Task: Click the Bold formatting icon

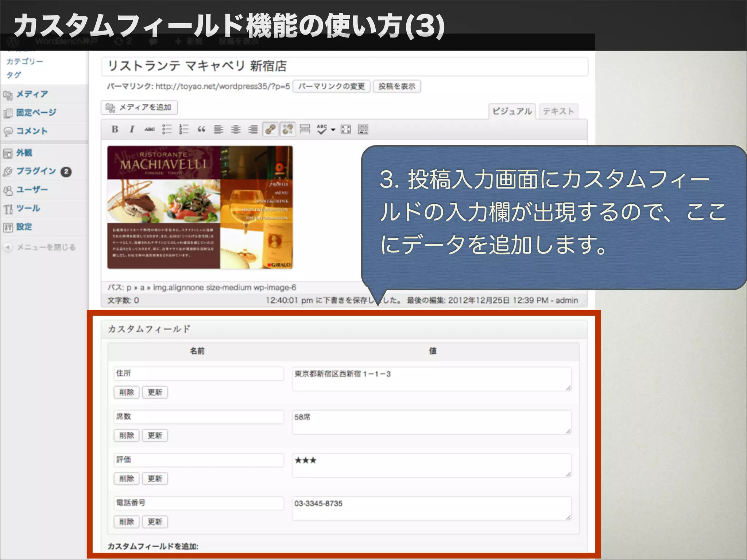Action: [115, 129]
